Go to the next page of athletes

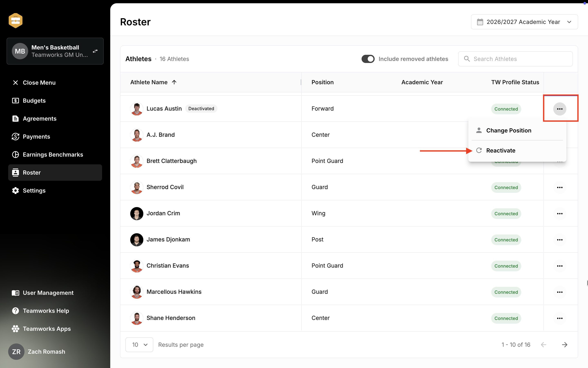pyautogui.click(x=565, y=345)
